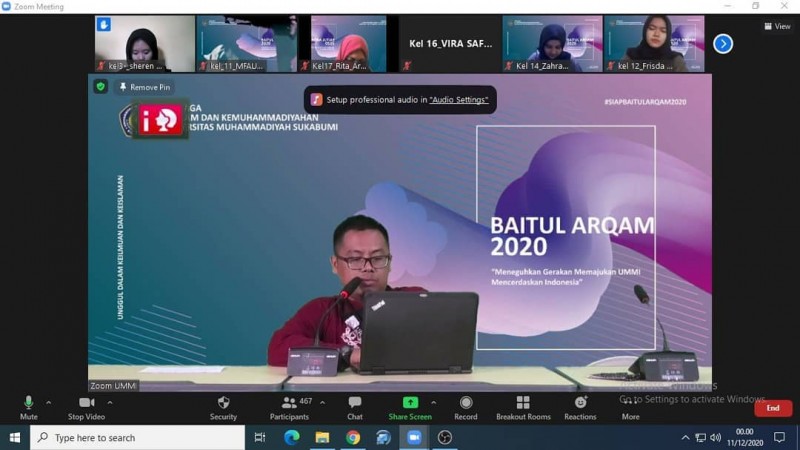Open the Chat panel
This screenshot has width=800, height=450.
coord(355,408)
